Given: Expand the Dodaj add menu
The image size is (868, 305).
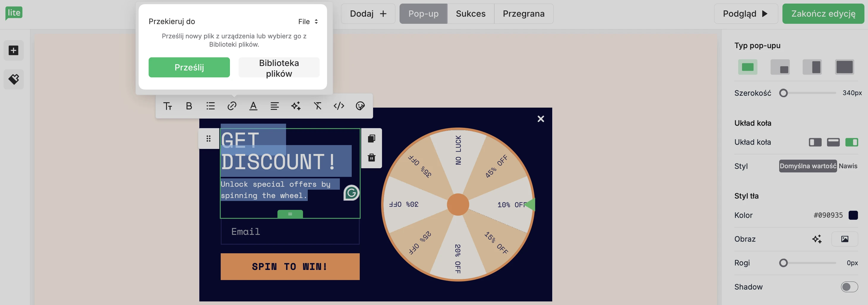Looking at the screenshot, I should [x=368, y=14].
